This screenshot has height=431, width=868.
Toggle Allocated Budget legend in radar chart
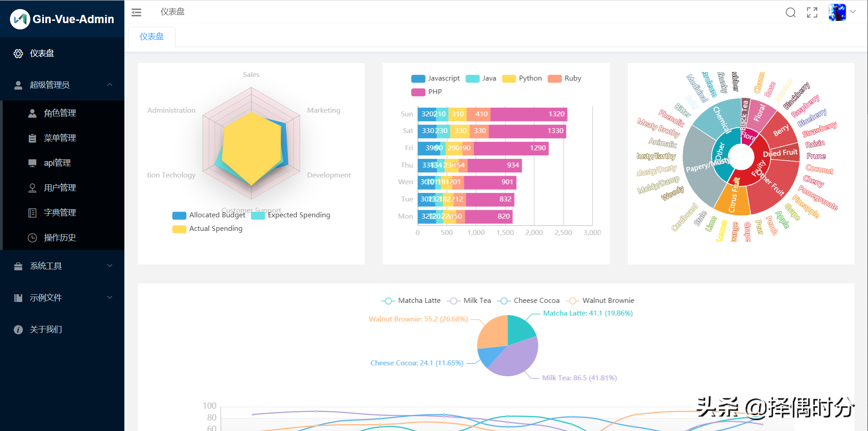point(209,215)
